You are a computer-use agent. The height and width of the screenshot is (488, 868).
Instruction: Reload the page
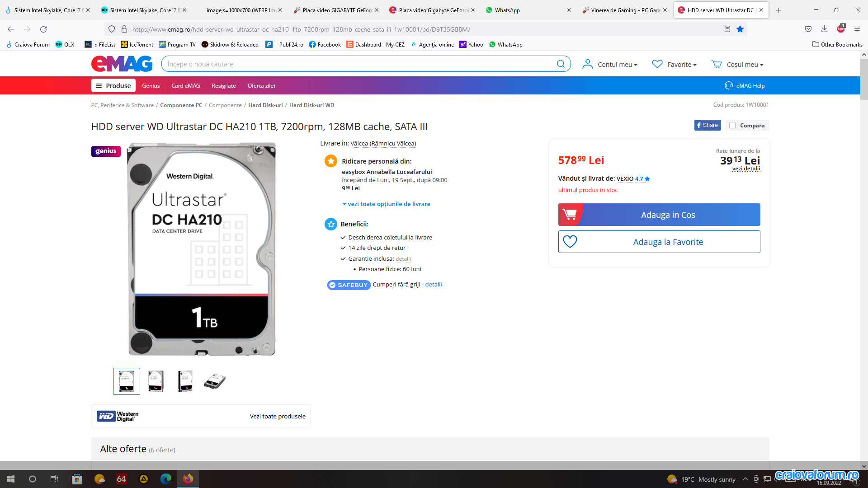[x=43, y=29]
